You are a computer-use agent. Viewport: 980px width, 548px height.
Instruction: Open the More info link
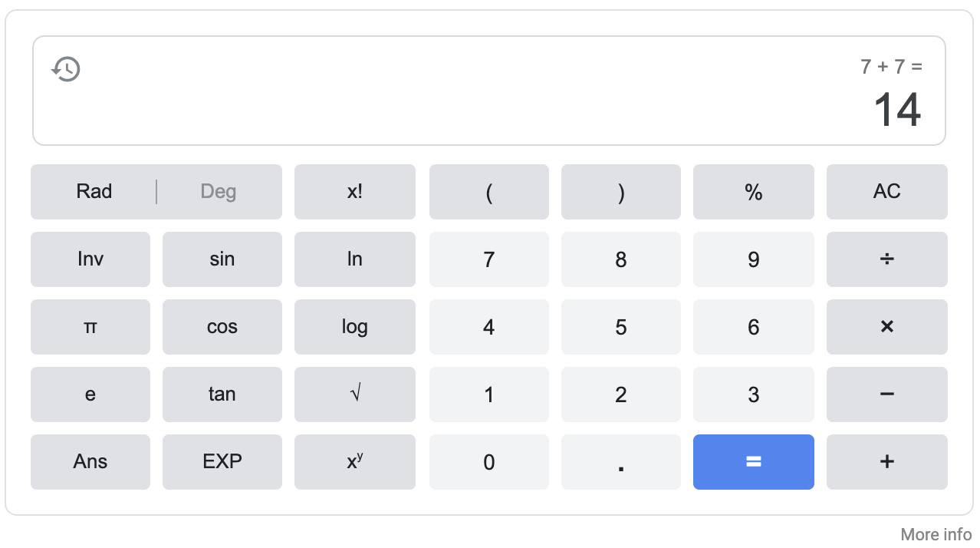tap(935, 534)
